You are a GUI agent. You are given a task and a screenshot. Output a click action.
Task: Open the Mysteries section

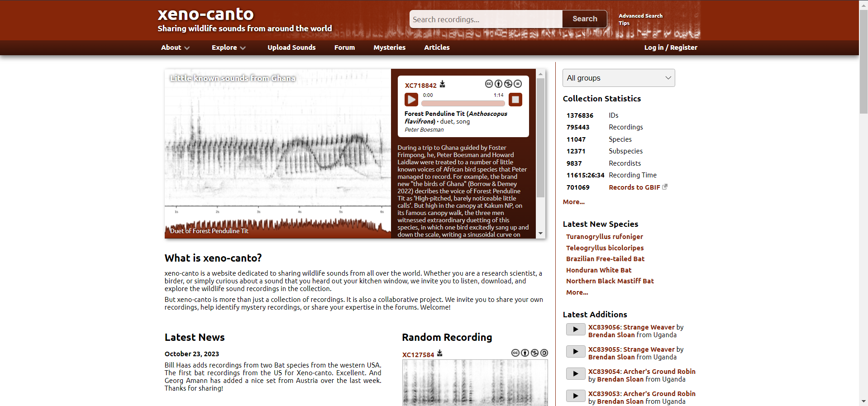point(390,48)
